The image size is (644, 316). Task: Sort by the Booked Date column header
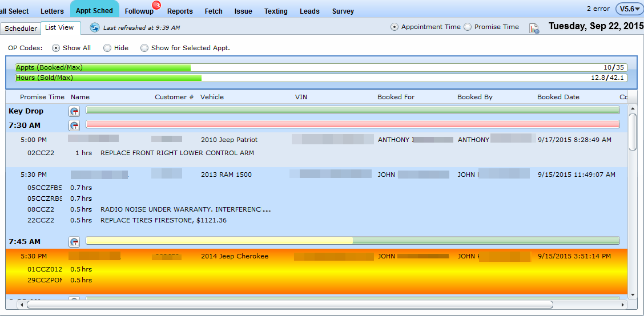[558, 97]
